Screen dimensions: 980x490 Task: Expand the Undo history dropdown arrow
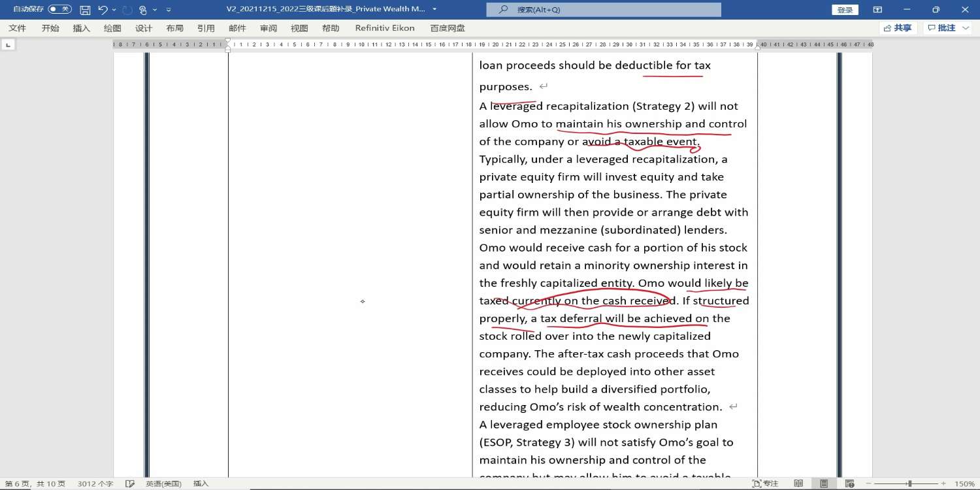pos(114,10)
